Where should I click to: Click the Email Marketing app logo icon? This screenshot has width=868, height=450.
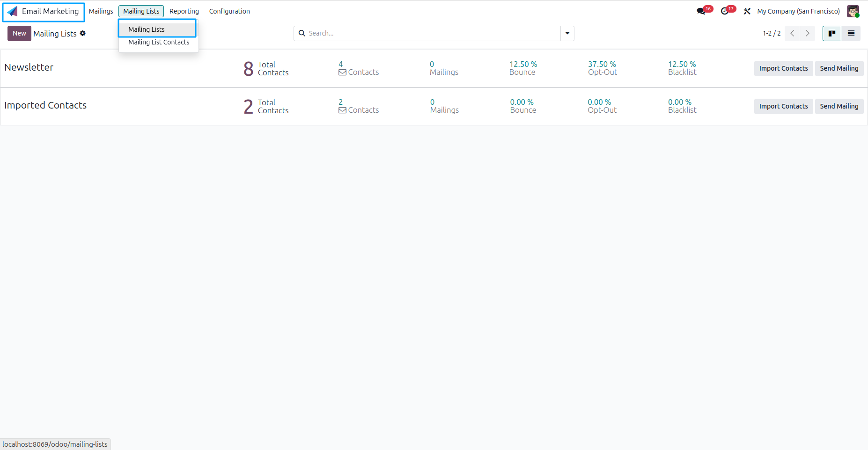[x=12, y=11]
